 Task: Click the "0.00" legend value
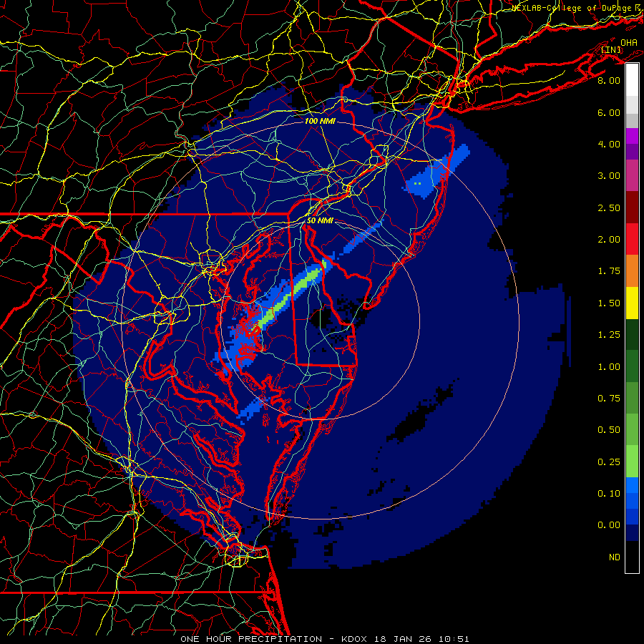pos(609,525)
